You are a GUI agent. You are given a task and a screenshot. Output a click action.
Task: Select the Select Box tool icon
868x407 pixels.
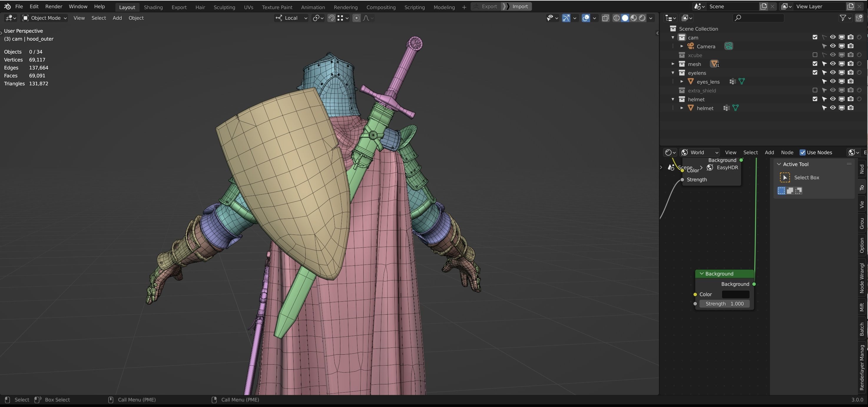click(x=785, y=177)
